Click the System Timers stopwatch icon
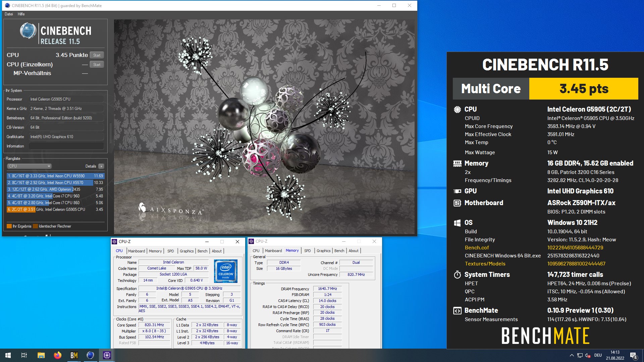 457,275
